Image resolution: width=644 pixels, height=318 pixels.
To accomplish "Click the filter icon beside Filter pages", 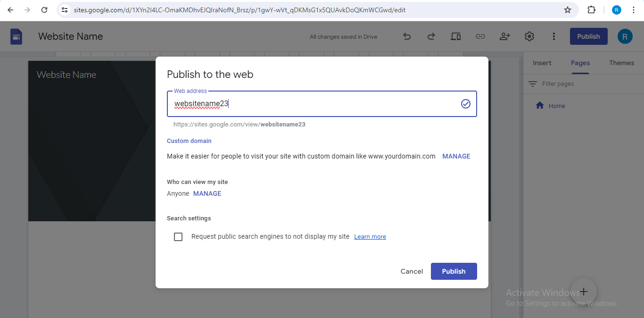I will coord(533,84).
